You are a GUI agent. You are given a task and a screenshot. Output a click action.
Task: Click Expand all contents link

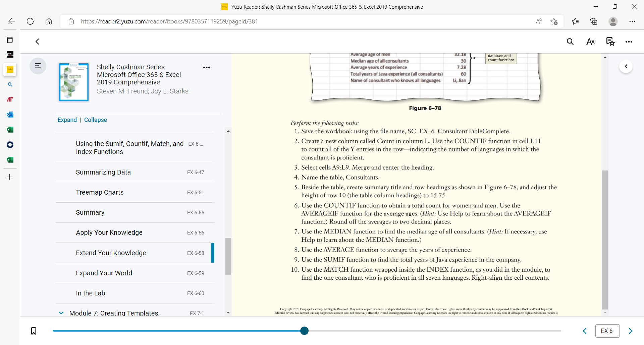(67, 120)
